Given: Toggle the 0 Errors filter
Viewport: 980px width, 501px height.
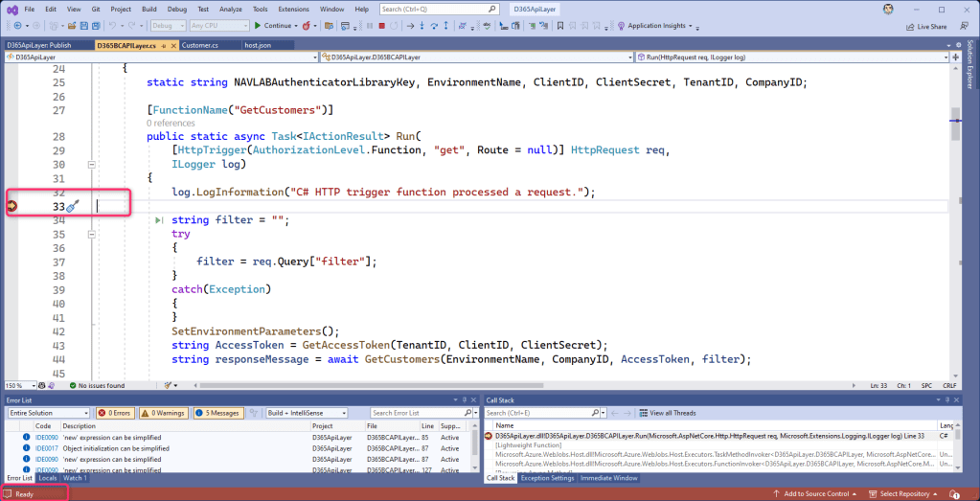Looking at the screenshot, I should 114,413.
